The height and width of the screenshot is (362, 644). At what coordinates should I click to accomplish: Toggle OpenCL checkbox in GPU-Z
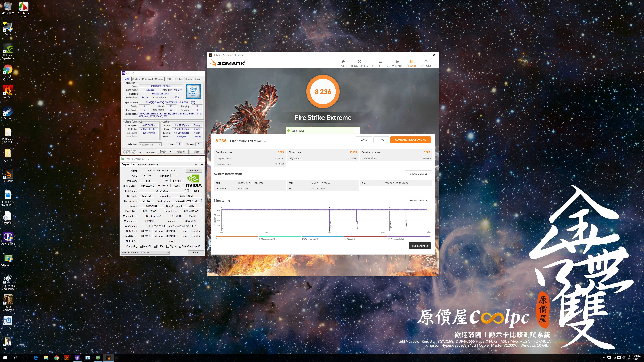click(x=141, y=246)
